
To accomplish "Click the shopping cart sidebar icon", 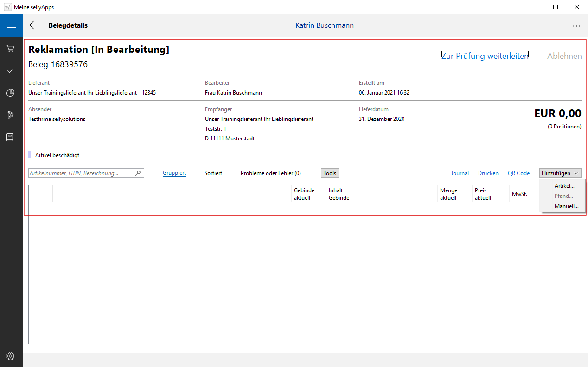I will point(11,48).
